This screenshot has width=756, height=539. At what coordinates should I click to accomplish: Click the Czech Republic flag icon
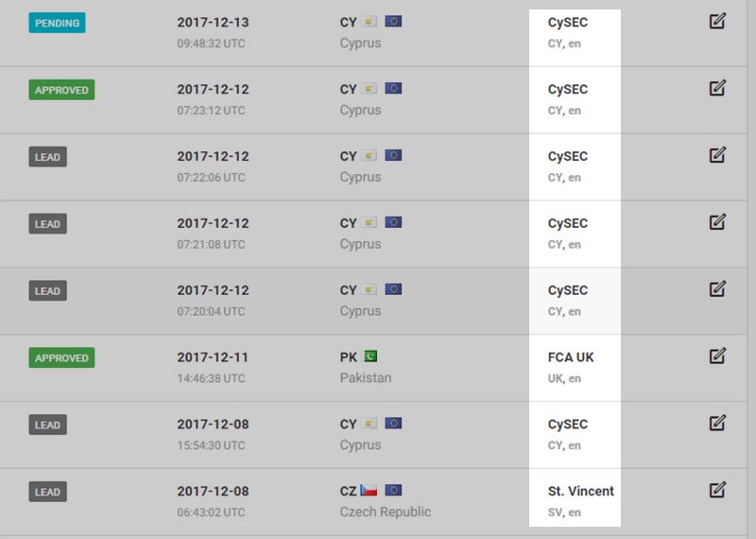point(369,491)
